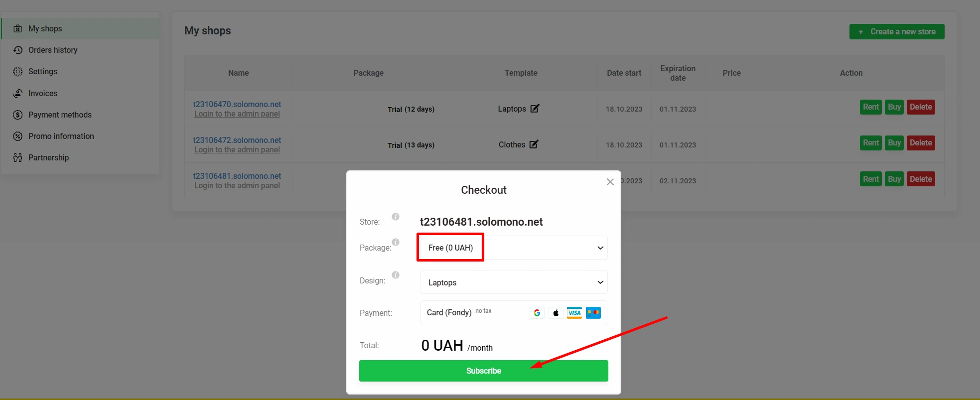Image resolution: width=980 pixels, height=400 pixels.
Task: Click Rent for the t23106481.solomono.net shop
Action: tap(870, 179)
